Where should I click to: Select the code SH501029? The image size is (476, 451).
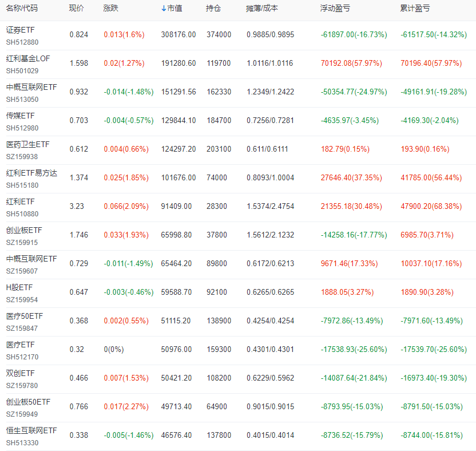pyautogui.click(x=22, y=71)
